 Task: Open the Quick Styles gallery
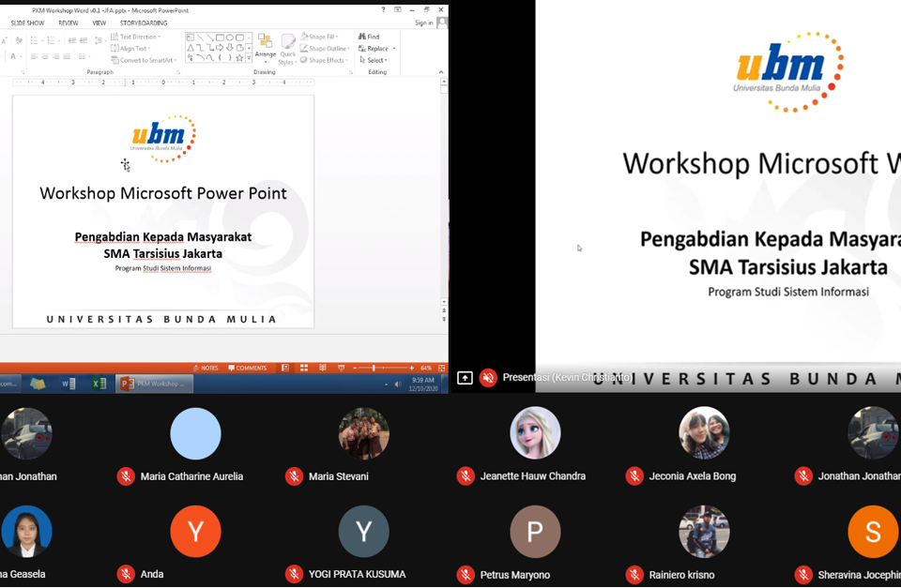288,50
